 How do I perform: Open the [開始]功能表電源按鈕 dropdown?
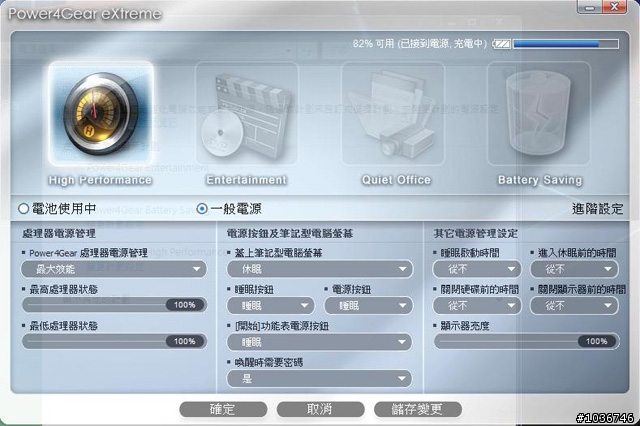pos(320,342)
